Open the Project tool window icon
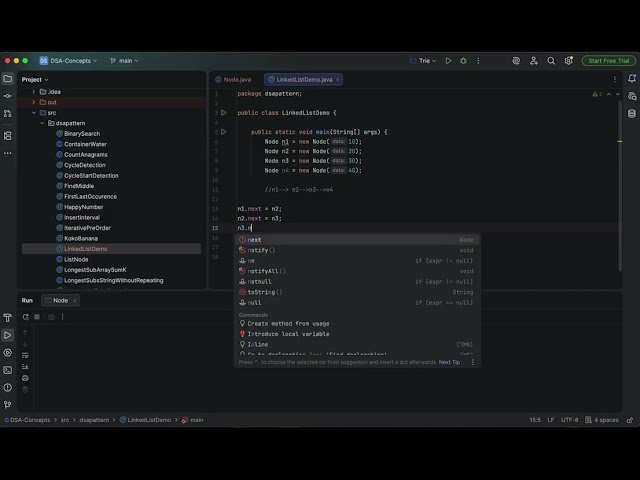The width and height of the screenshot is (640, 480). (8, 79)
